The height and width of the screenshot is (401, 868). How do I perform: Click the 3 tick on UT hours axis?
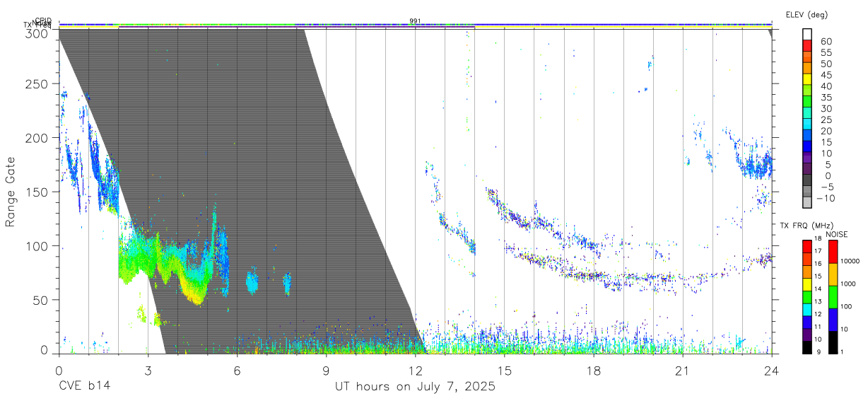pyautogui.click(x=148, y=371)
